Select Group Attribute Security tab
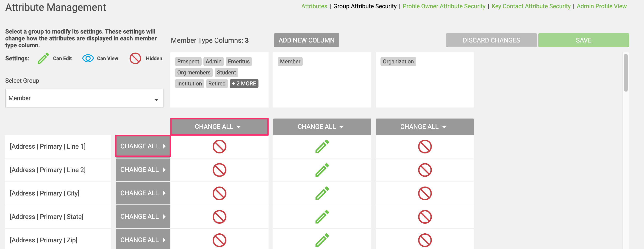Viewport: 644px width, 249px height. pyautogui.click(x=365, y=6)
